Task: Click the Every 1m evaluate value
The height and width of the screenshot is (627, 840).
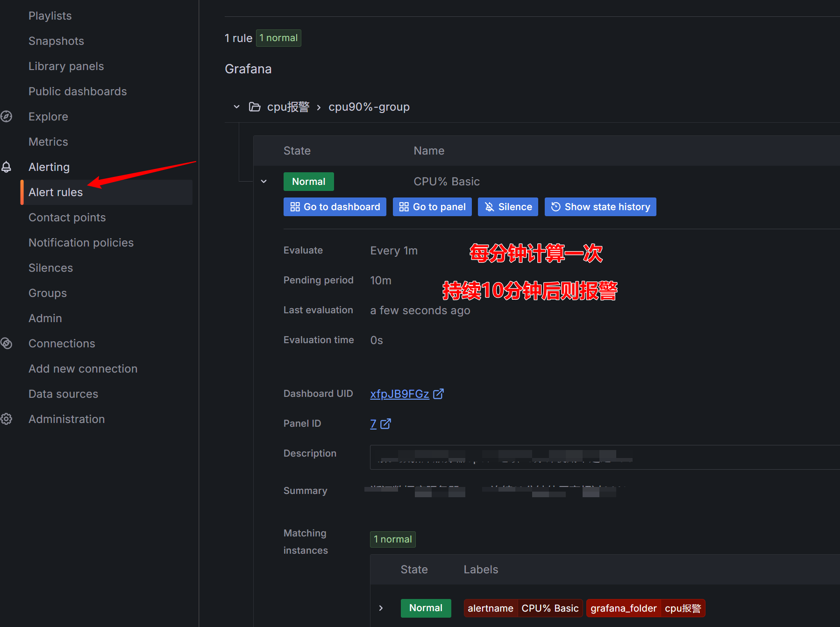Action: pos(394,251)
